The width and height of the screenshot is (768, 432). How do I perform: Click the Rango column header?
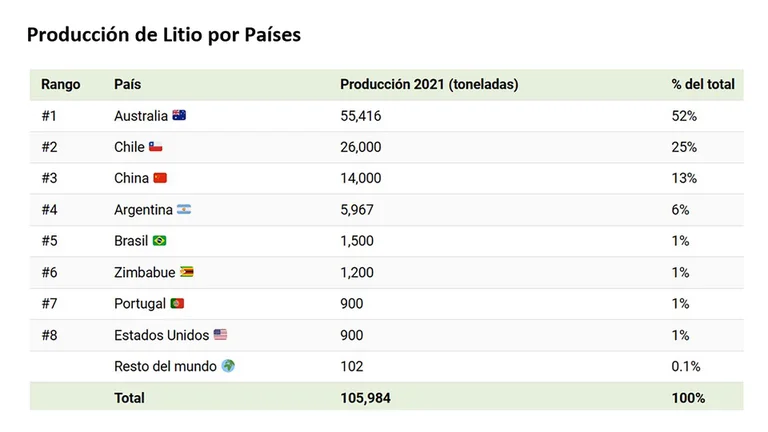pos(61,85)
